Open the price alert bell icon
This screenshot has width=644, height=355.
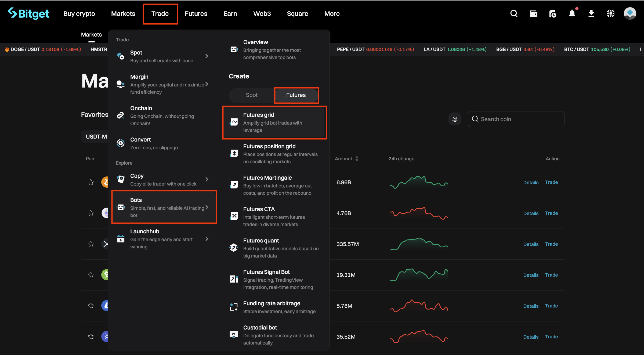click(x=455, y=119)
